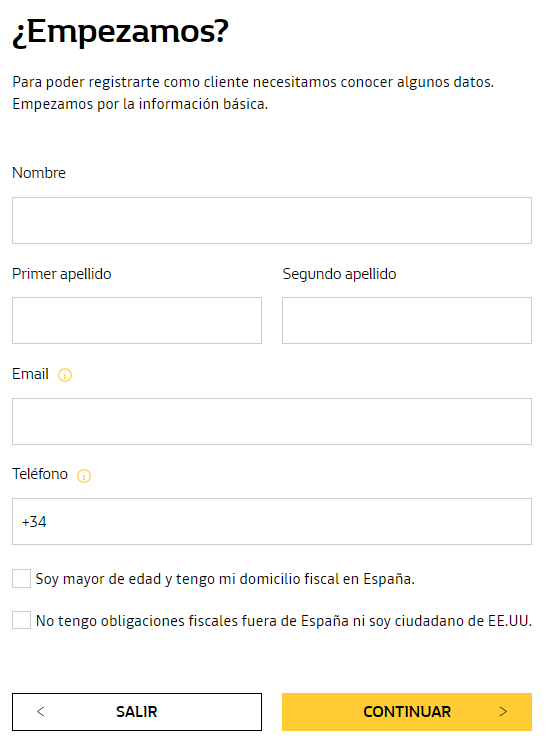Click the info icon beside Teléfono
This screenshot has width=547, height=751.
pos(84,476)
